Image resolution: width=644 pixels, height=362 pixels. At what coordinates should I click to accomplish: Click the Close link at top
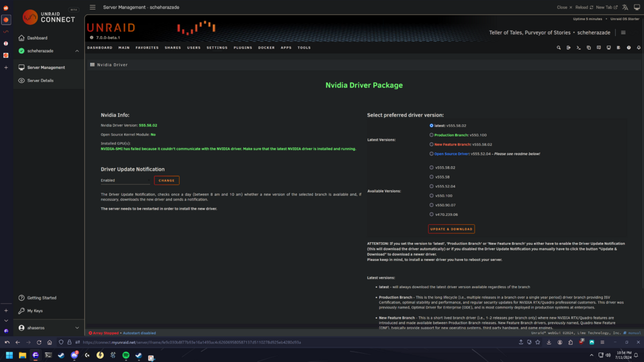click(x=564, y=7)
